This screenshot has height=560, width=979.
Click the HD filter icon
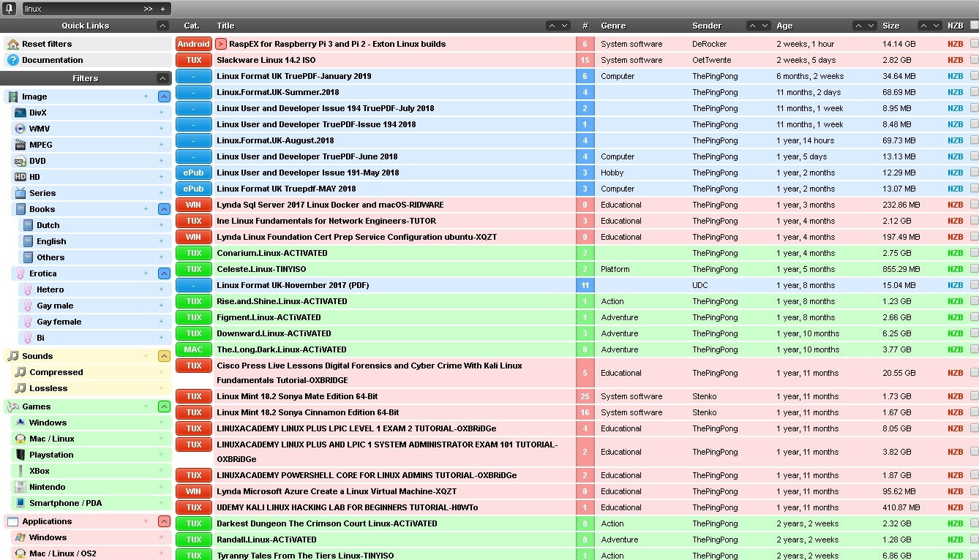pos(20,177)
